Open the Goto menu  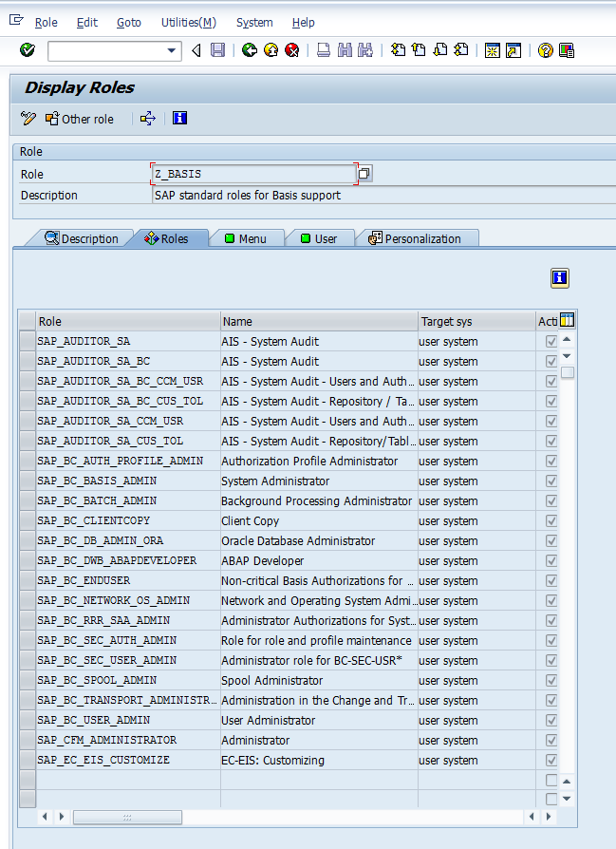pos(129,22)
